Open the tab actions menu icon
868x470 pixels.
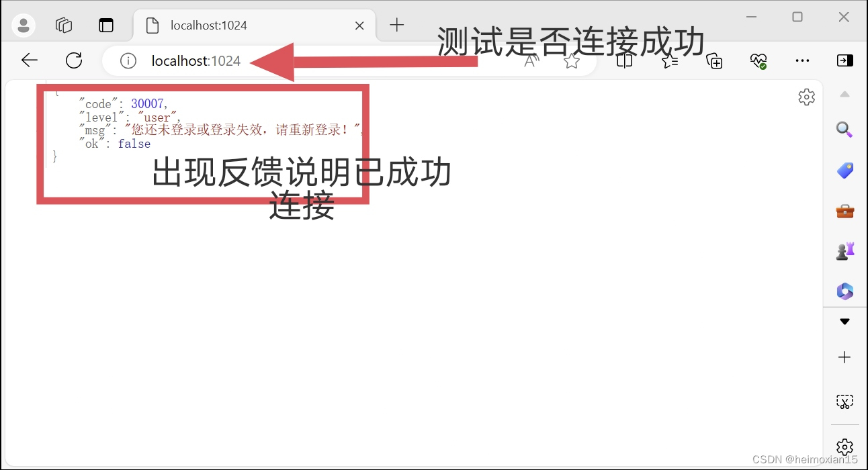tap(106, 26)
